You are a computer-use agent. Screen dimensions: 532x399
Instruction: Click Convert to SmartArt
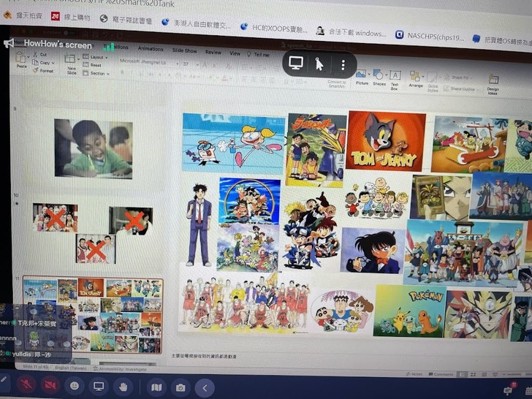337,84
